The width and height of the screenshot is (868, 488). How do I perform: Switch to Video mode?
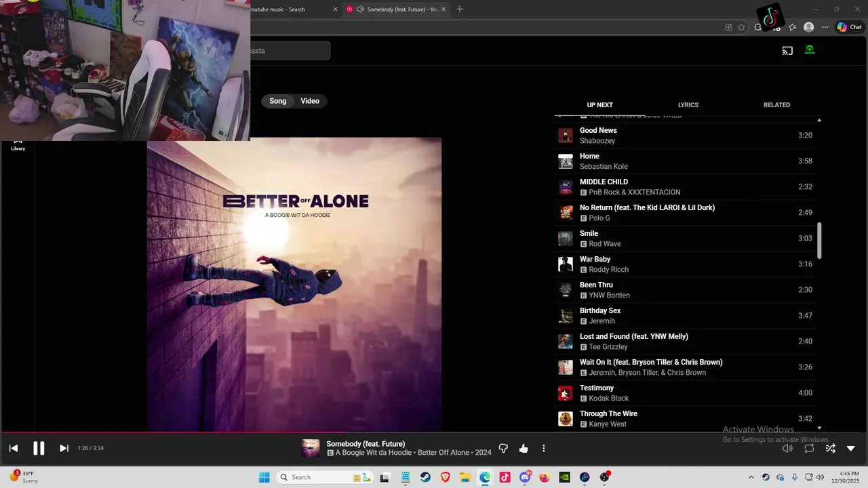tap(310, 101)
